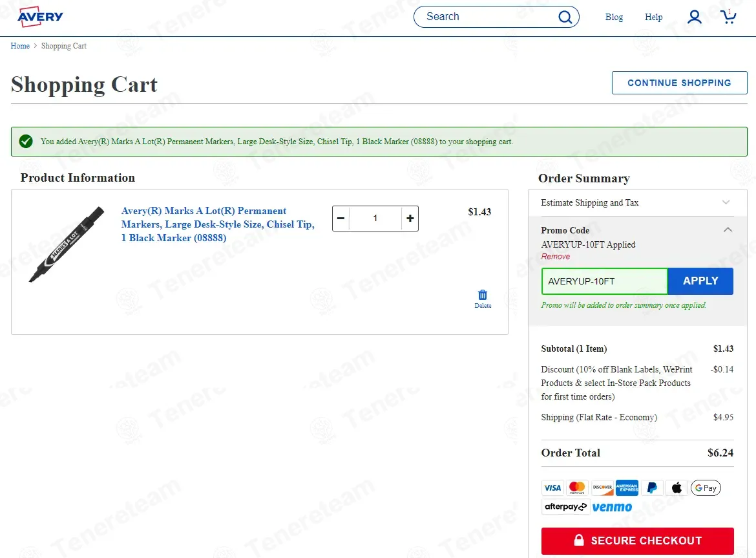Click the Subtotal (1 Item) label

coord(574,349)
